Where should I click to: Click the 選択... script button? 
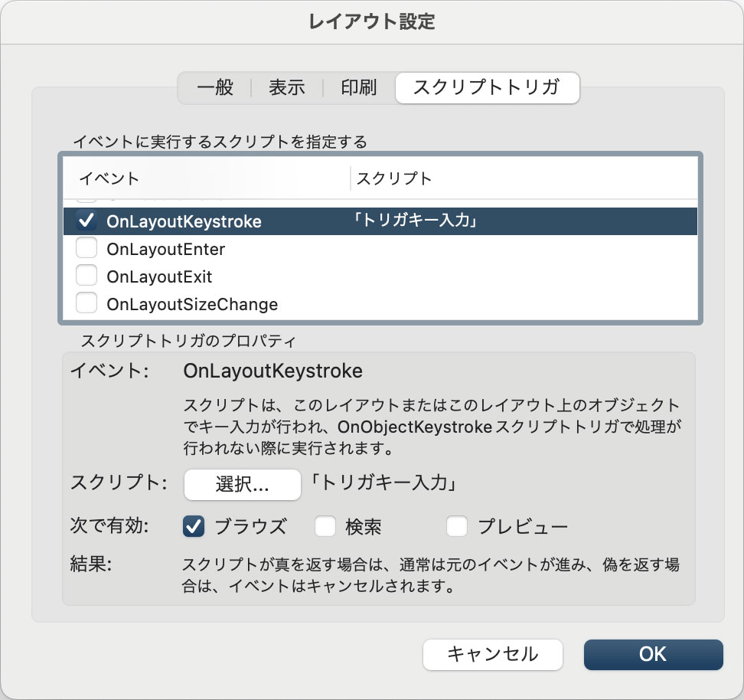[243, 484]
